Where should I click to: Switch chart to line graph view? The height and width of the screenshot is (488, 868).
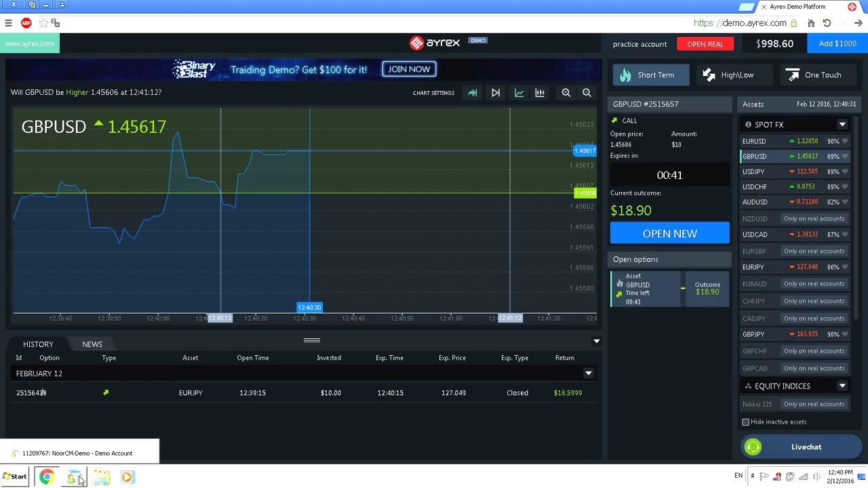(519, 93)
